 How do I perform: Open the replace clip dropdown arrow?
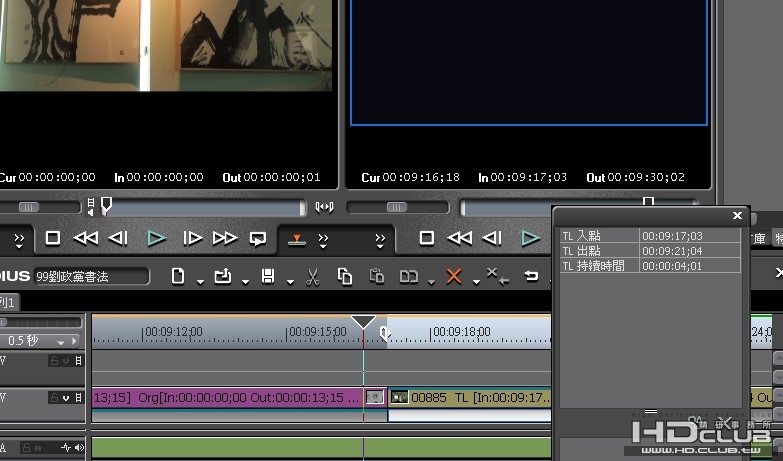[x=431, y=282]
